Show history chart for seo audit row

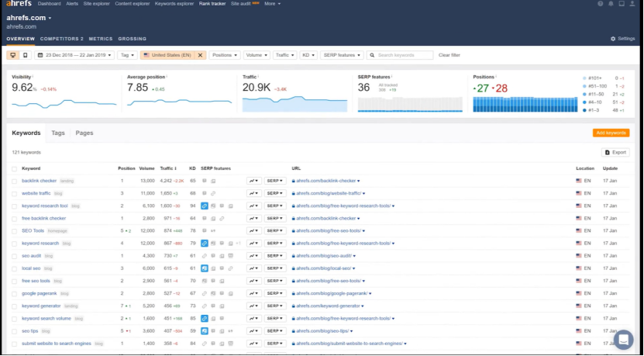point(254,256)
